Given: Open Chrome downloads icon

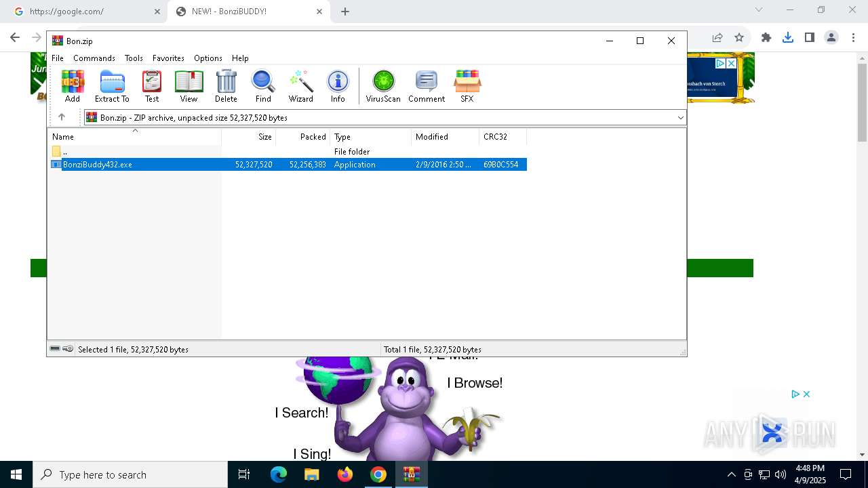Looking at the screenshot, I should pyautogui.click(x=788, y=37).
